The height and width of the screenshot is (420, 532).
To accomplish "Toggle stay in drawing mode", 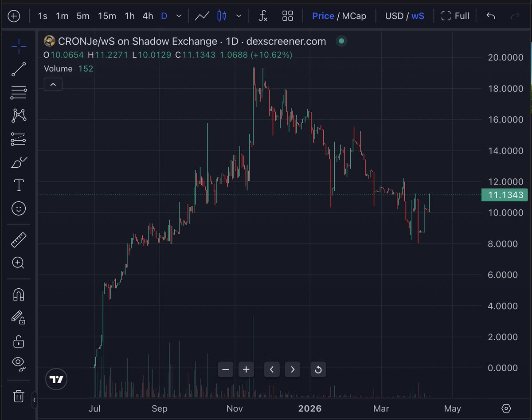I will tap(18, 318).
